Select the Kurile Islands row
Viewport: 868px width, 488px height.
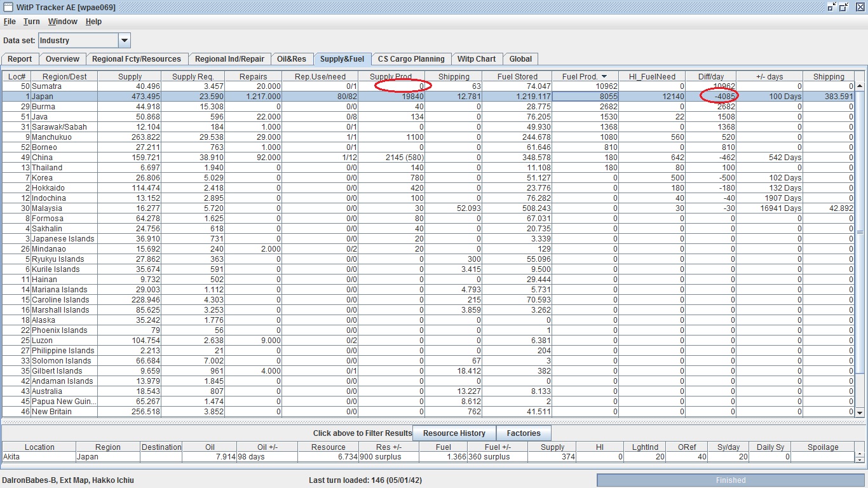[428, 269]
